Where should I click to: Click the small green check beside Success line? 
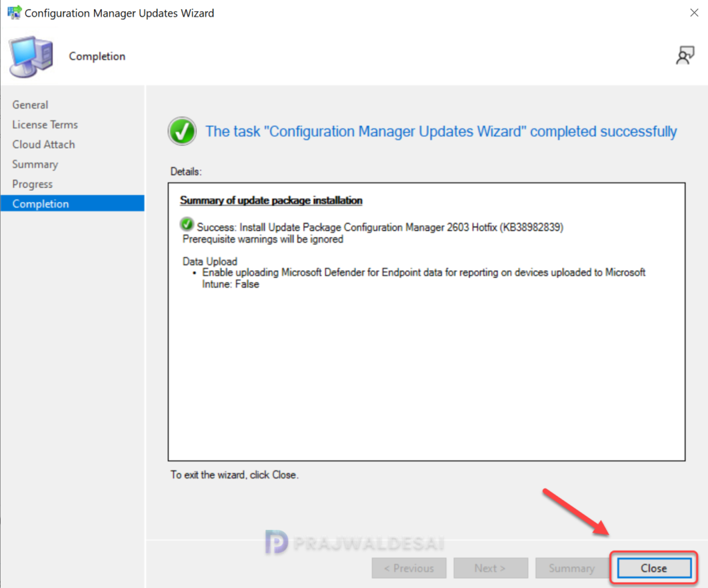pyautogui.click(x=187, y=224)
